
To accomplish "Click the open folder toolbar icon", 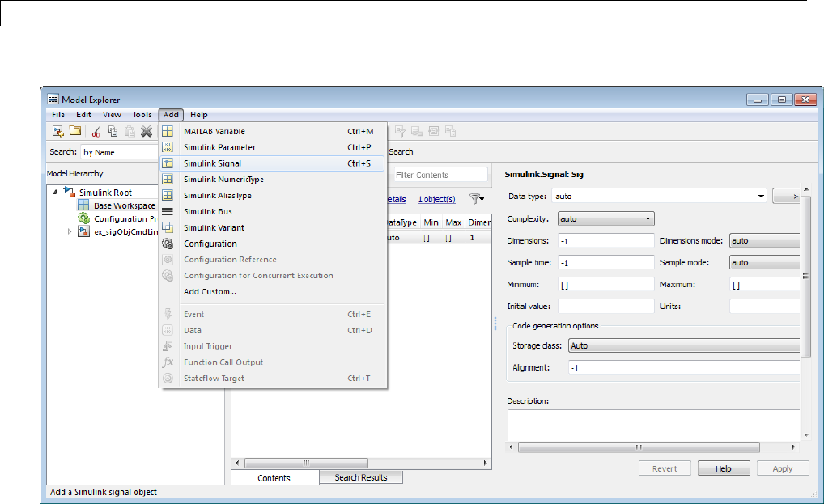I will coord(75,131).
